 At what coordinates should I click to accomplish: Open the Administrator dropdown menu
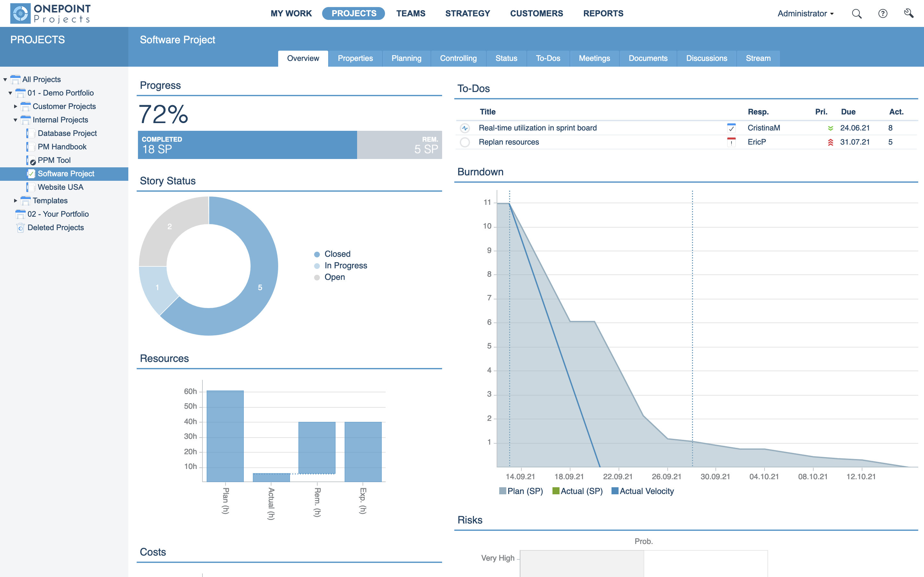(805, 13)
